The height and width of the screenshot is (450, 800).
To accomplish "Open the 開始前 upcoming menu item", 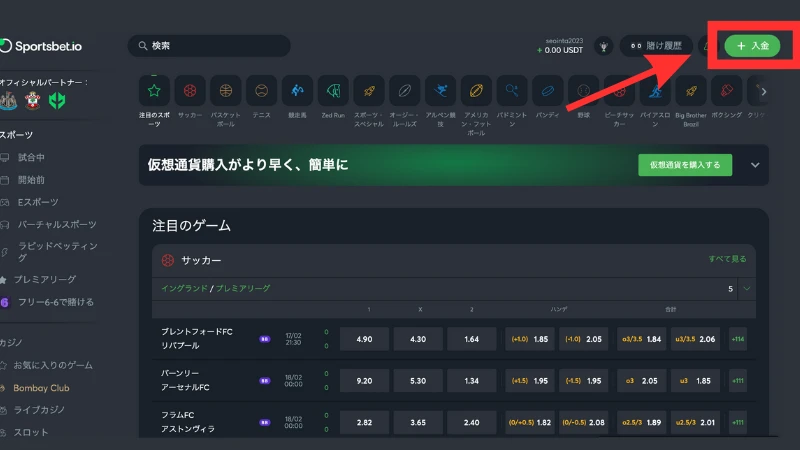I will [31, 180].
